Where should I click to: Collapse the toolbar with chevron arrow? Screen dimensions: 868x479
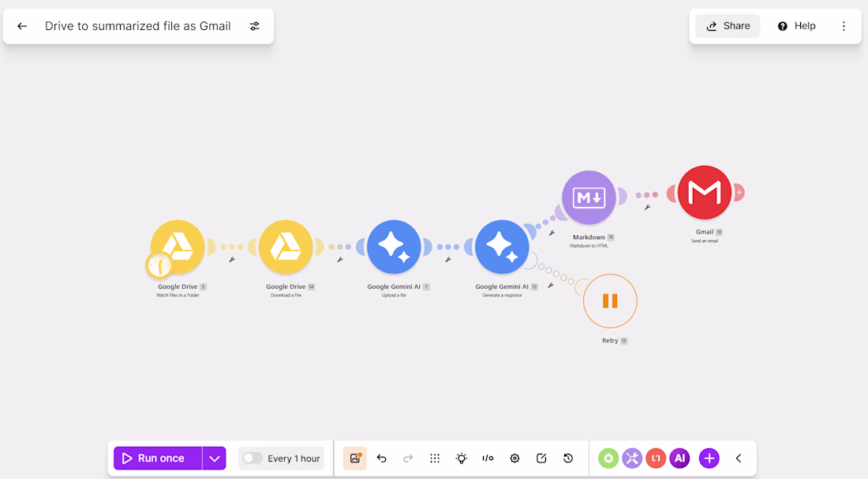(739, 458)
